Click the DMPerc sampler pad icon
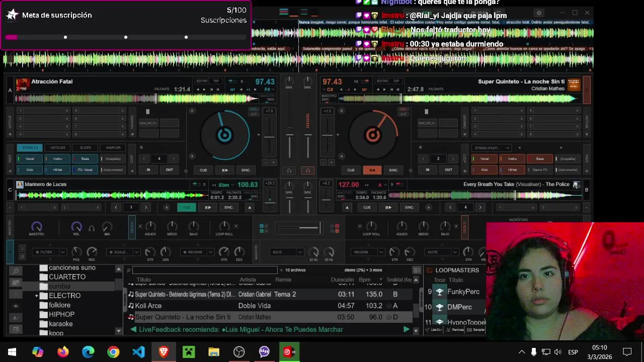The image size is (644, 362). tap(440, 307)
